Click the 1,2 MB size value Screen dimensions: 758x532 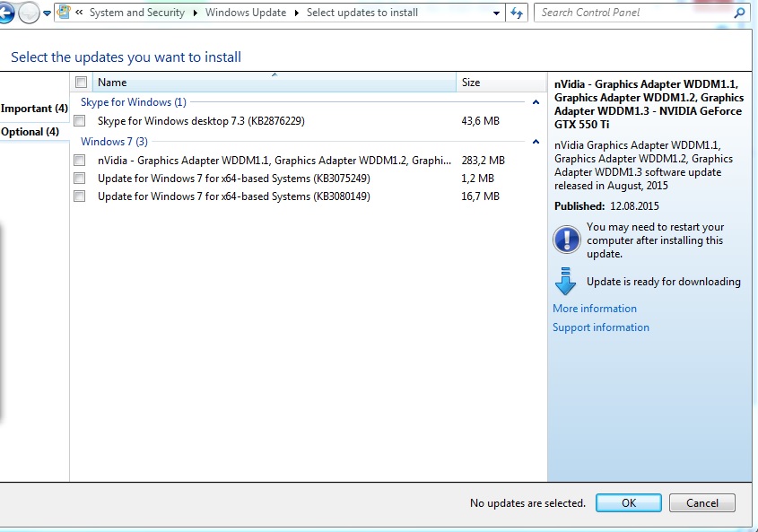[x=477, y=179]
